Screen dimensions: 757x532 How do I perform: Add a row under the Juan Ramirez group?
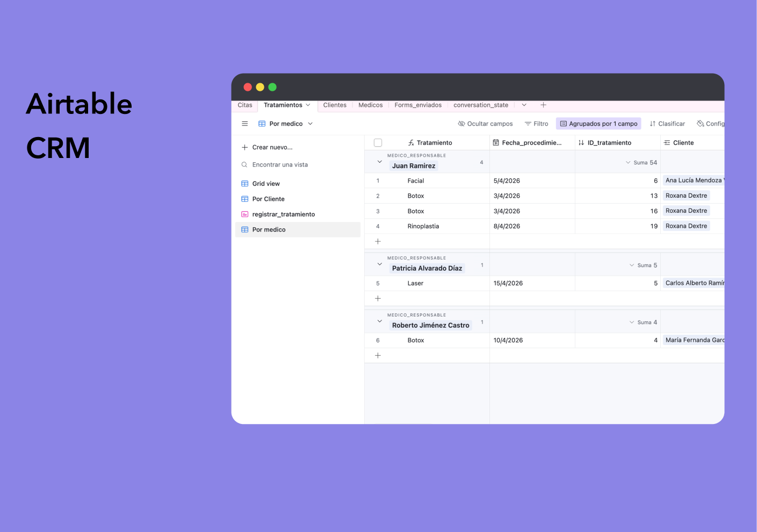[x=378, y=241]
